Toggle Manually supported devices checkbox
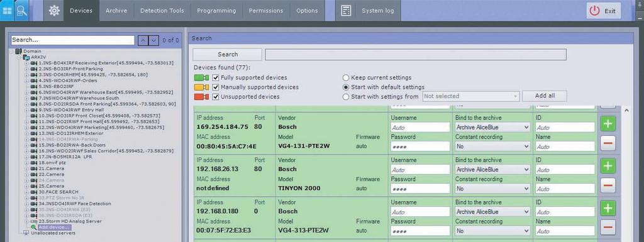Screen dimensions: 644x242 [216, 87]
